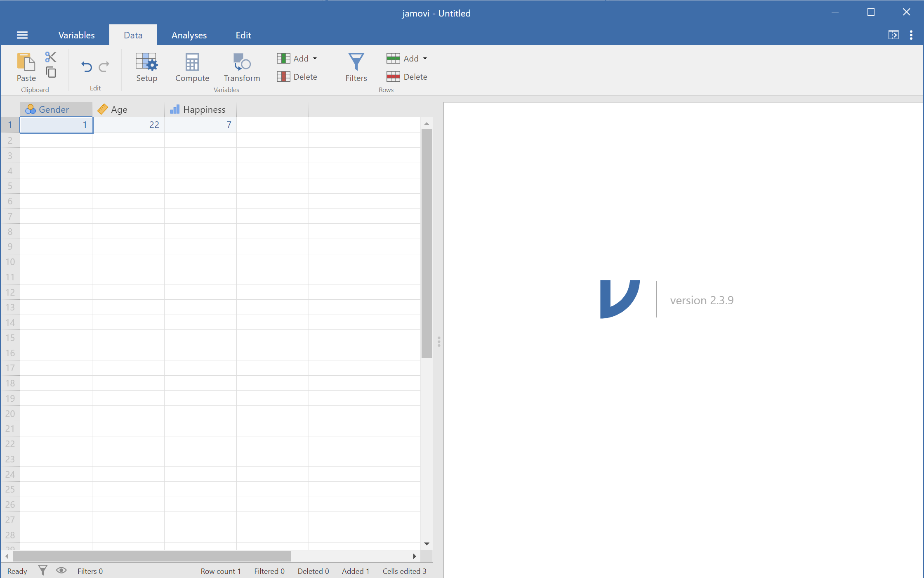
Task: Expand the Add Variables dropdown
Action: (314, 58)
